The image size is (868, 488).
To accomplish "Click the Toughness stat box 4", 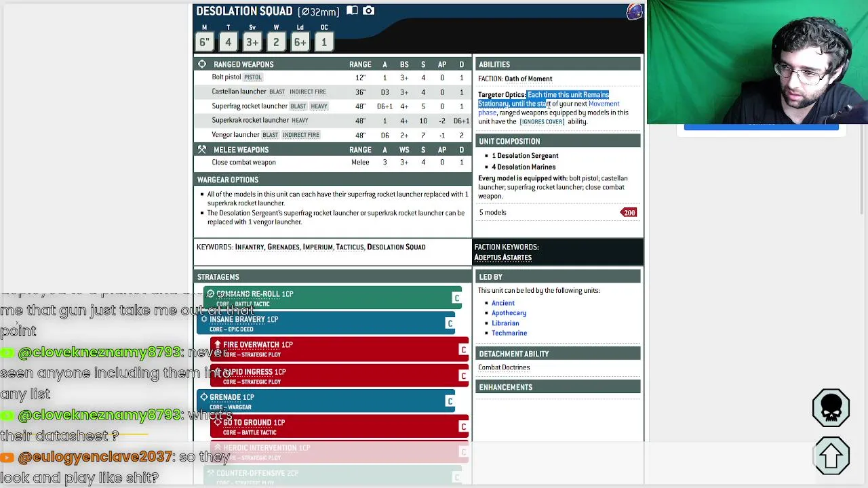I will (x=228, y=42).
